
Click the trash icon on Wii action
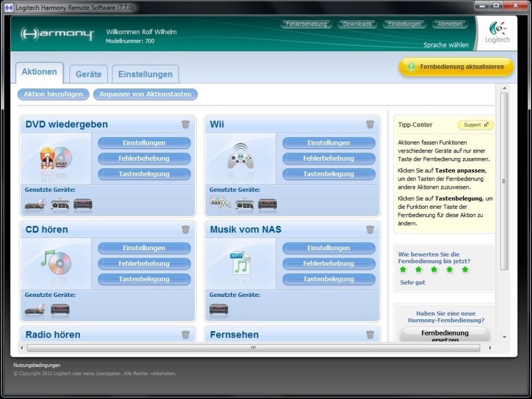point(370,124)
